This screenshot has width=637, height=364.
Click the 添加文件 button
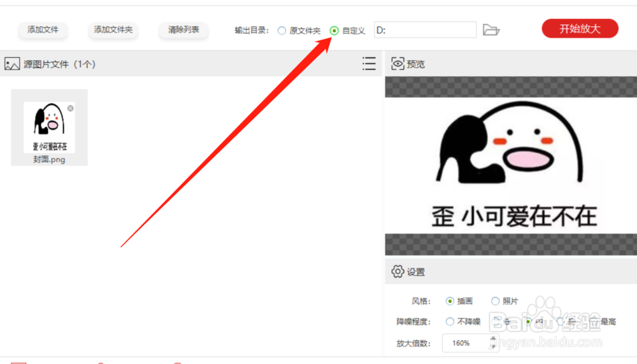pos(43,30)
